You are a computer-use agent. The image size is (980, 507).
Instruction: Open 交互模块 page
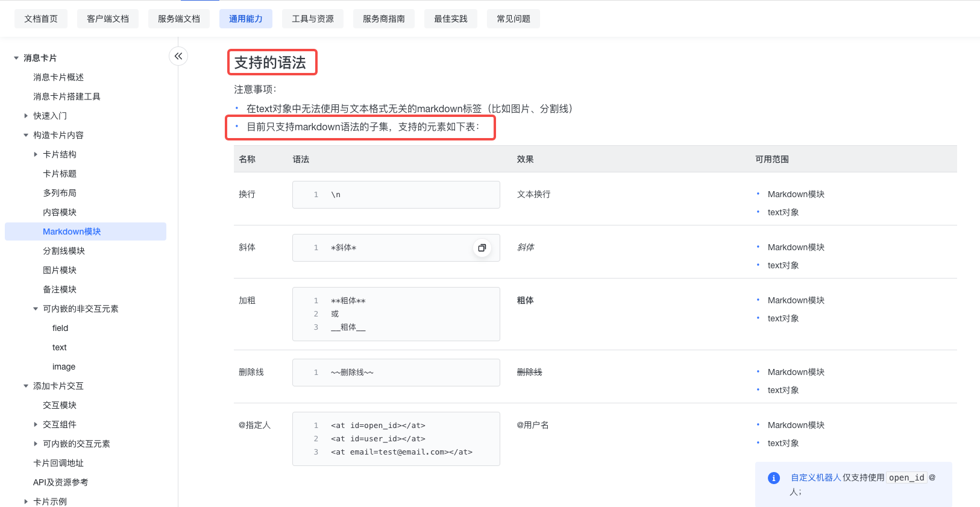click(x=60, y=405)
